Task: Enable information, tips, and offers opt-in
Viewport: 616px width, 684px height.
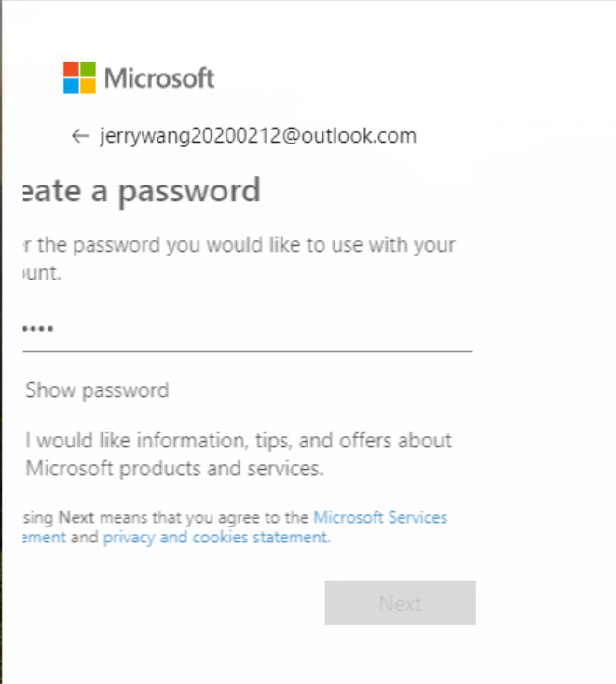Action: click(238, 440)
